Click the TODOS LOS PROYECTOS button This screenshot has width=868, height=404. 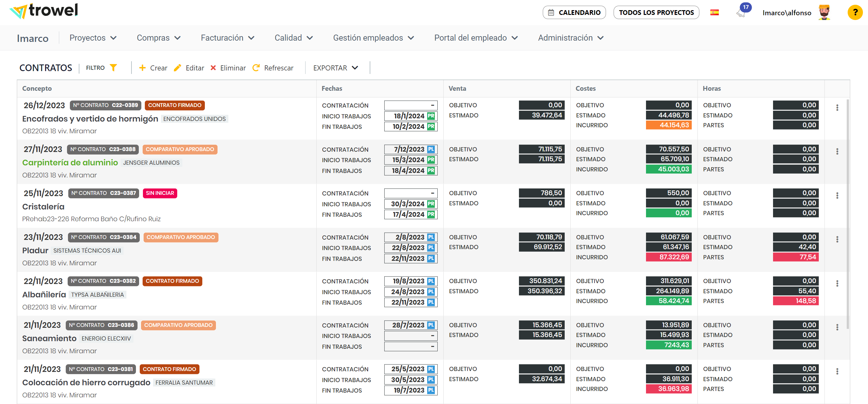tap(656, 12)
